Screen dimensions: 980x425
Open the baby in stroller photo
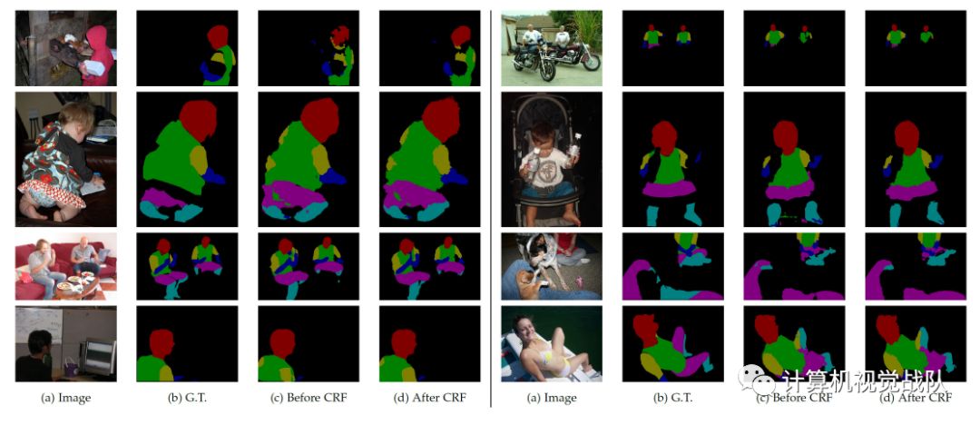pyautogui.click(x=552, y=160)
